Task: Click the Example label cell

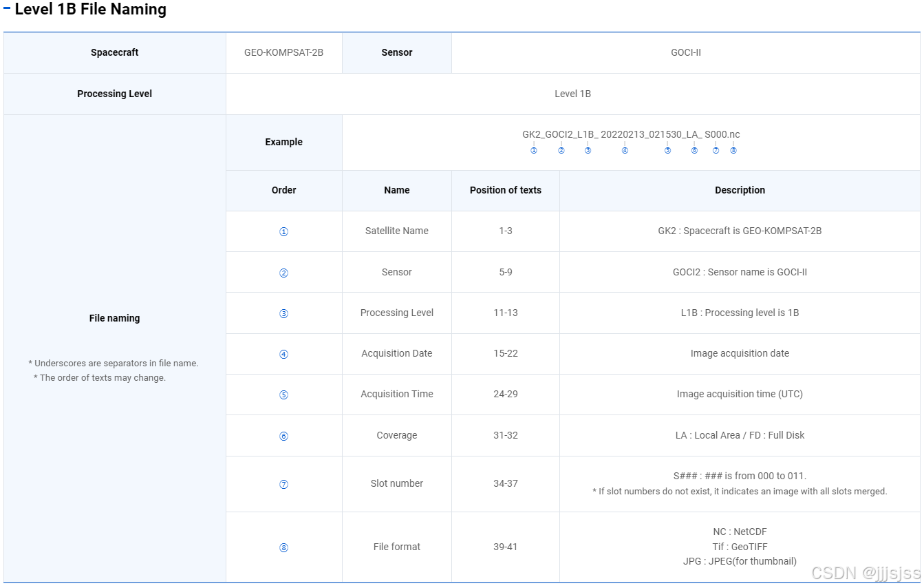Action: tap(284, 142)
